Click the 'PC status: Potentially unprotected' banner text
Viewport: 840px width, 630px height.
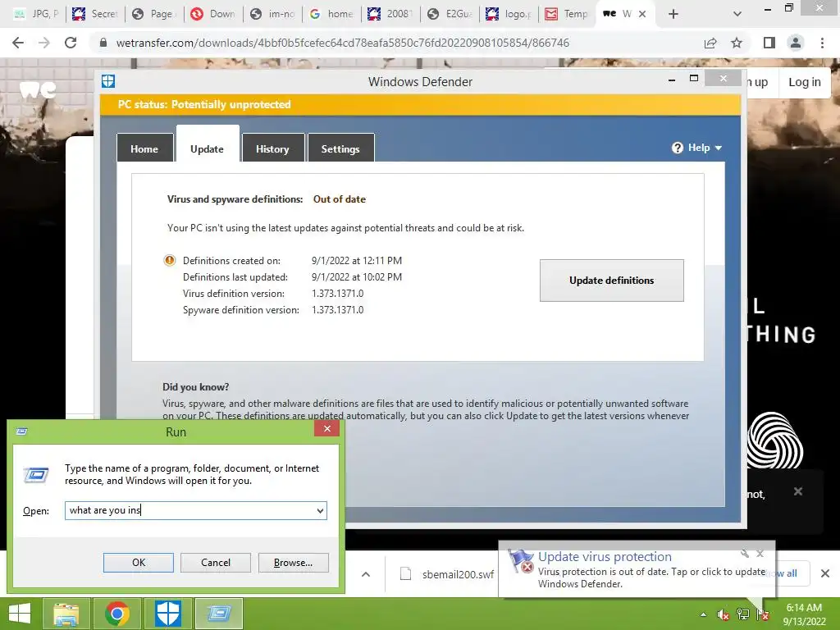tap(204, 104)
